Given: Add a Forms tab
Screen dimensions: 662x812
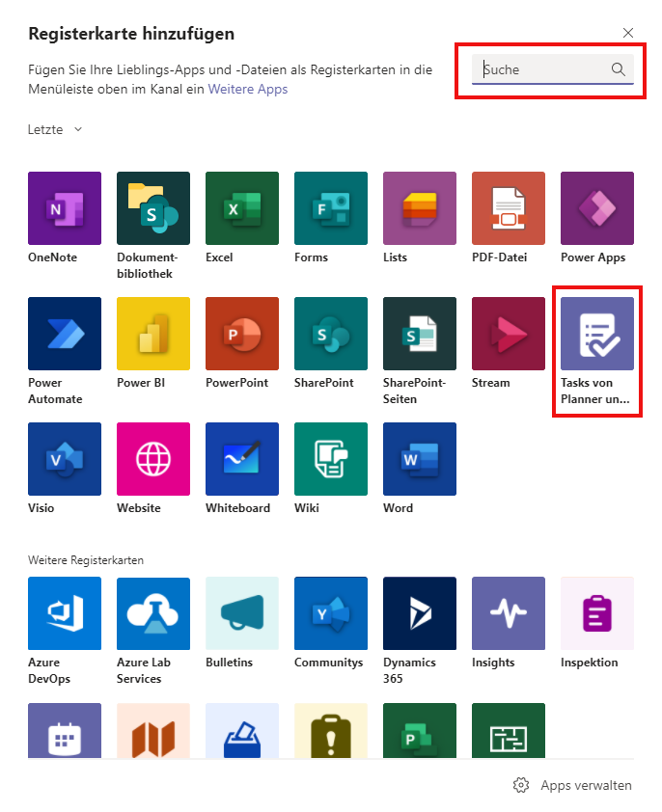Looking at the screenshot, I should [x=331, y=208].
